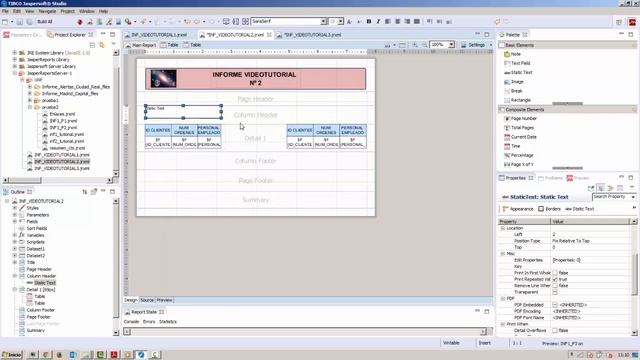Open the Appearance properties section
The width and height of the screenshot is (640, 360).
518,209
